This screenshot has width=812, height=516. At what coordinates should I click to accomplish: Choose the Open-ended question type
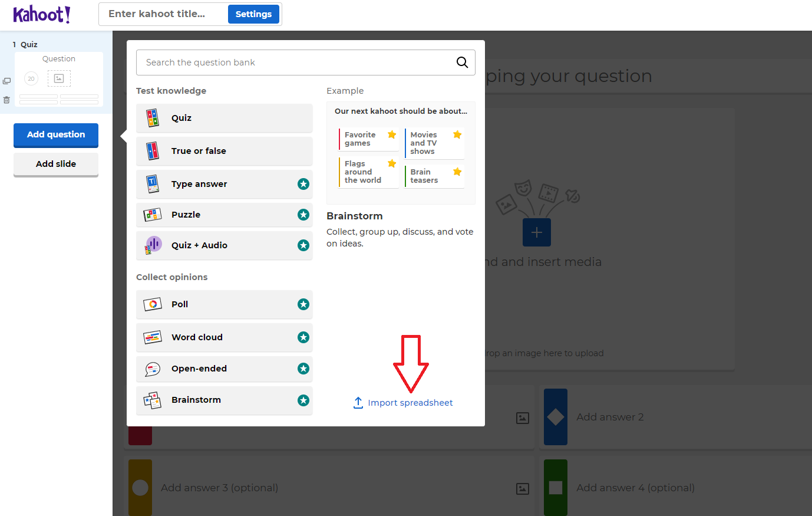225,369
